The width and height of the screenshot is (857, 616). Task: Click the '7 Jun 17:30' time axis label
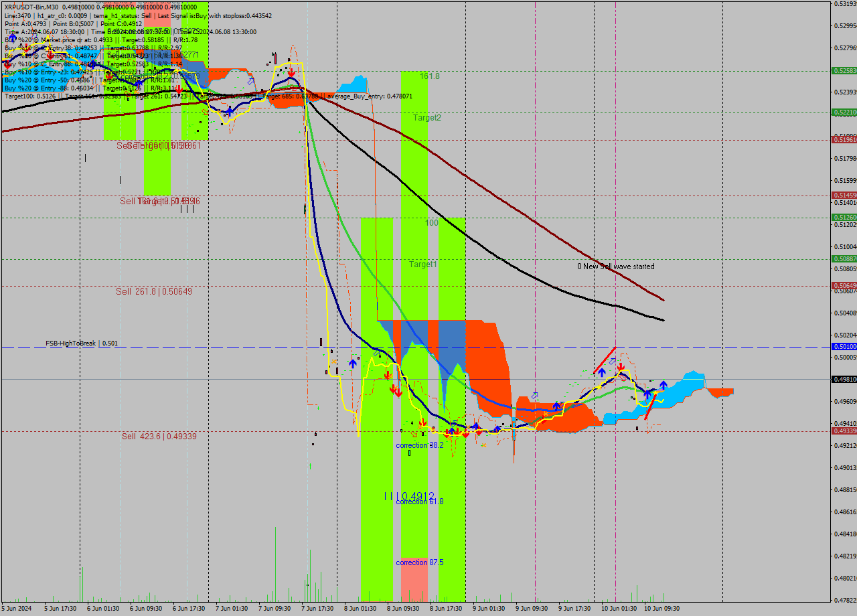click(x=317, y=609)
